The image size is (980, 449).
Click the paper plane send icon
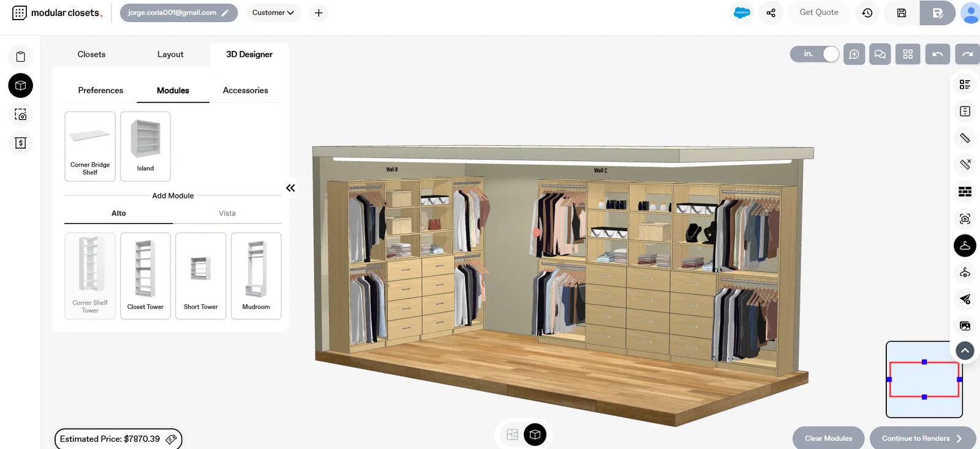965,299
